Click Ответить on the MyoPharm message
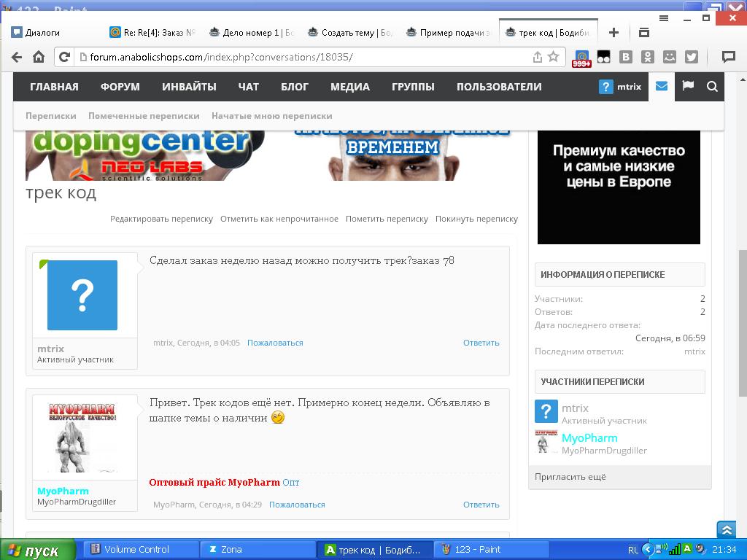 [x=481, y=505]
